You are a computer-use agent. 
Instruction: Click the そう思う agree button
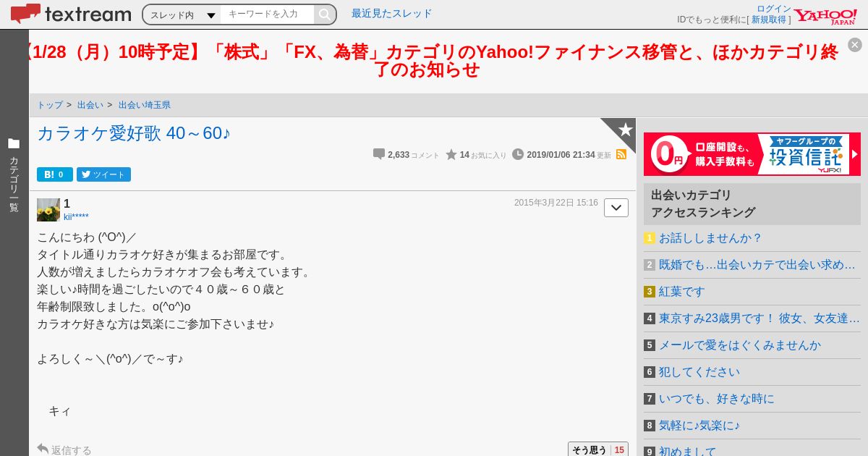pyautogui.click(x=598, y=449)
